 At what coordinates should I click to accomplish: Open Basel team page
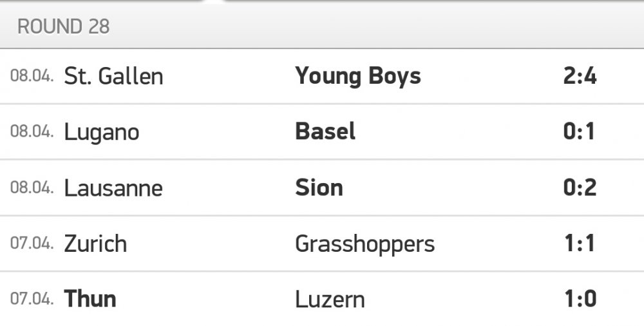325,131
